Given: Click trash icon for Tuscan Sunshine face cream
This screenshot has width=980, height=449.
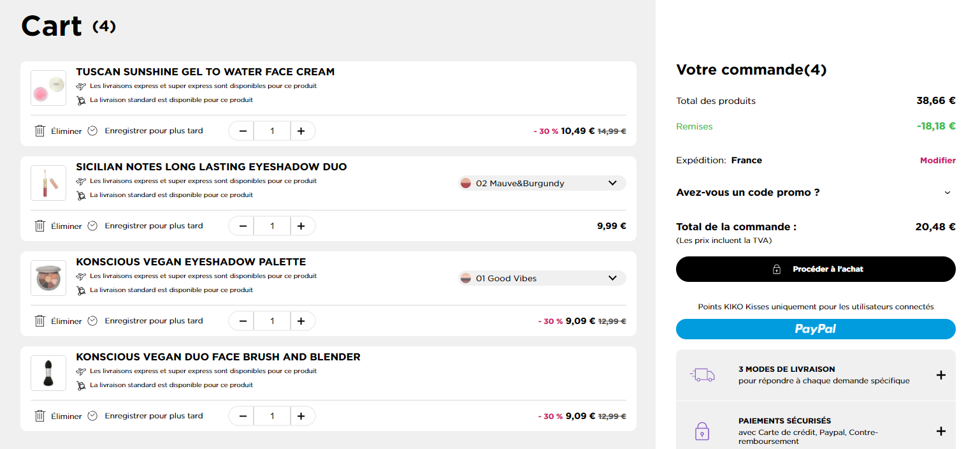Looking at the screenshot, I should click(x=40, y=131).
